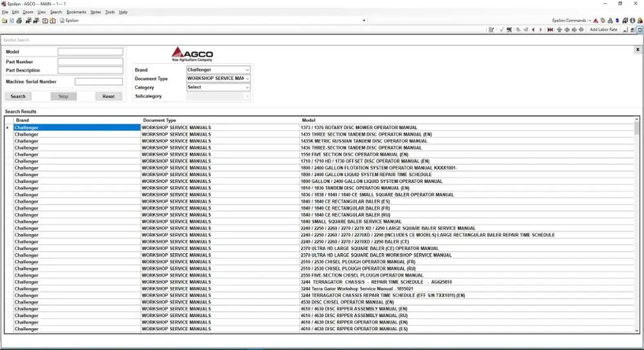644x350 pixels.
Task: Click the Reset button
Action: (108, 96)
